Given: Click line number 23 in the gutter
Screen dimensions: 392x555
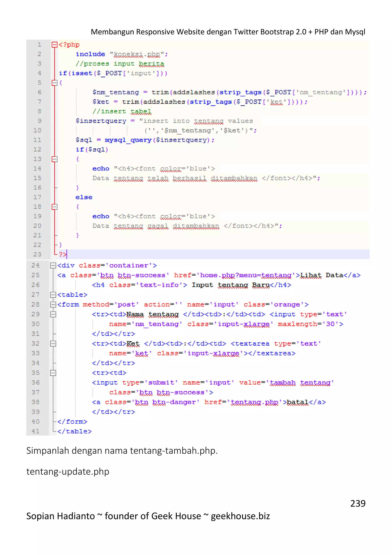Looking at the screenshot, I should coord(37,254).
